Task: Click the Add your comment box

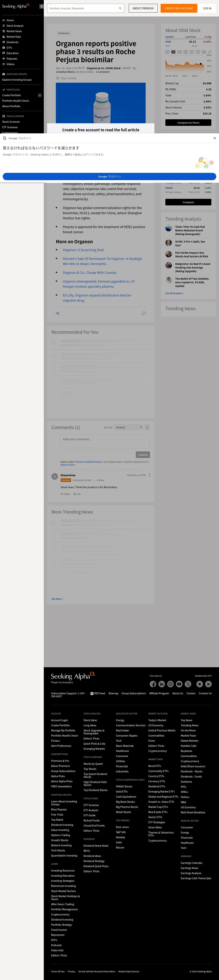Action: tap(105, 441)
